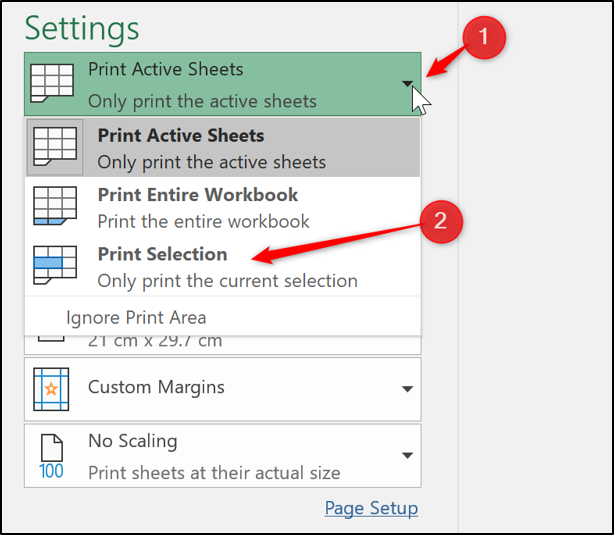The width and height of the screenshot is (614, 535).
Task: Click 'Only print the current selection' description
Action: tap(227, 281)
